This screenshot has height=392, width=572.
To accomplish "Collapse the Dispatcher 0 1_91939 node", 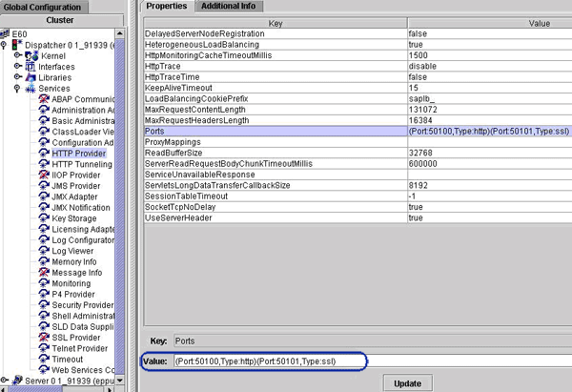I will click(4, 45).
